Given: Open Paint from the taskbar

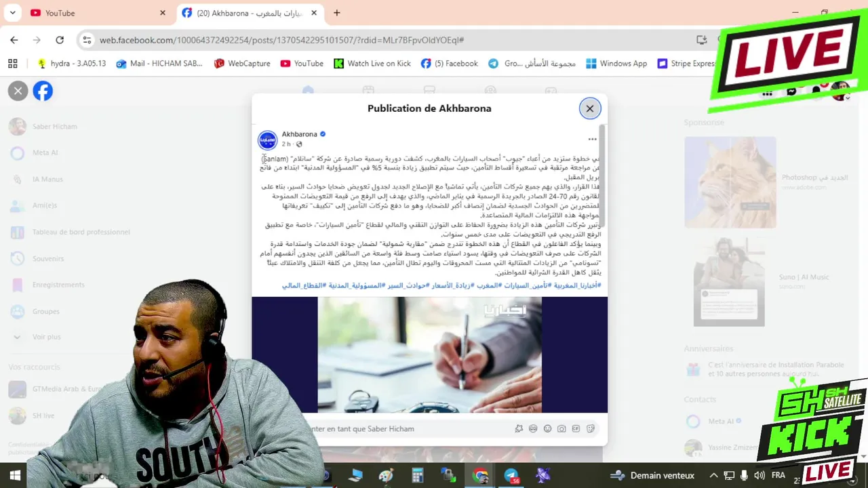Looking at the screenshot, I should tap(387, 476).
